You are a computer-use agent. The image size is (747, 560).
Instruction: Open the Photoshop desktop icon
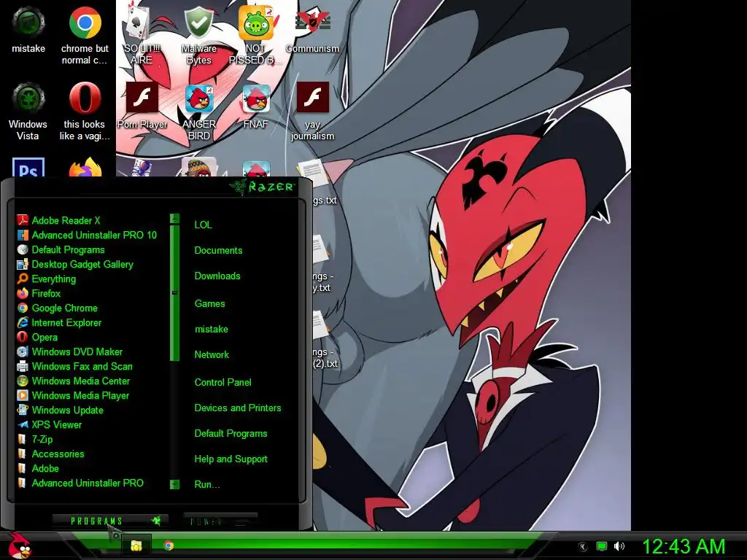(x=28, y=167)
